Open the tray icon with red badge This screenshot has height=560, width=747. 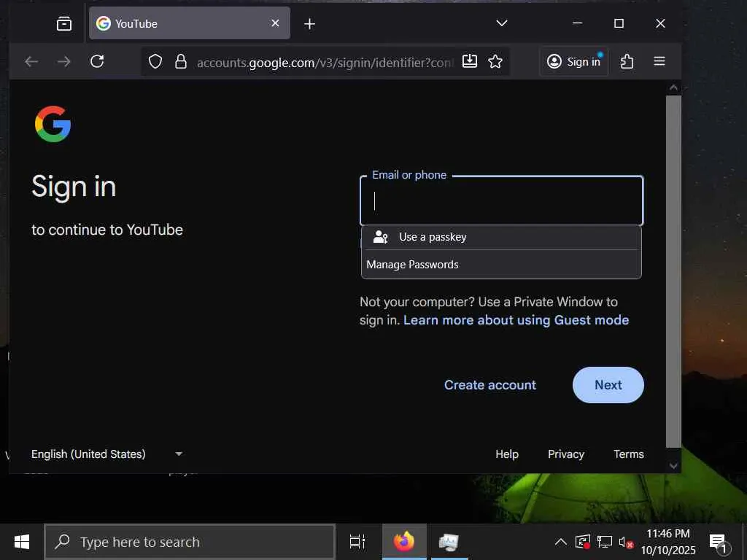tap(583, 542)
